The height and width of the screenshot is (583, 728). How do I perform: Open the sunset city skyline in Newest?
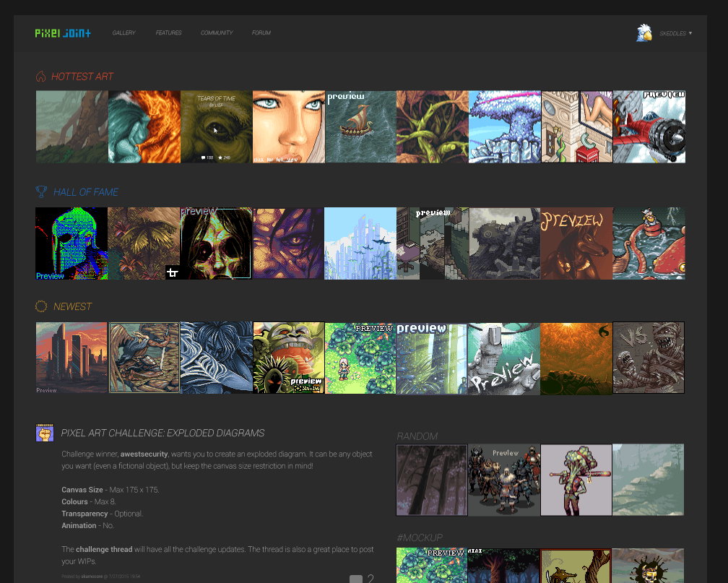(71, 358)
